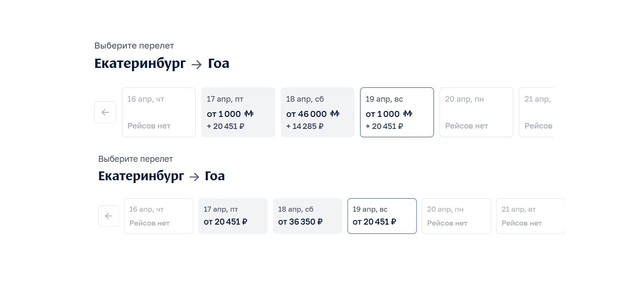
Task: Click route arrow in the larger Екатеринбург–Гоа heading
Action: tap(197, 65)
